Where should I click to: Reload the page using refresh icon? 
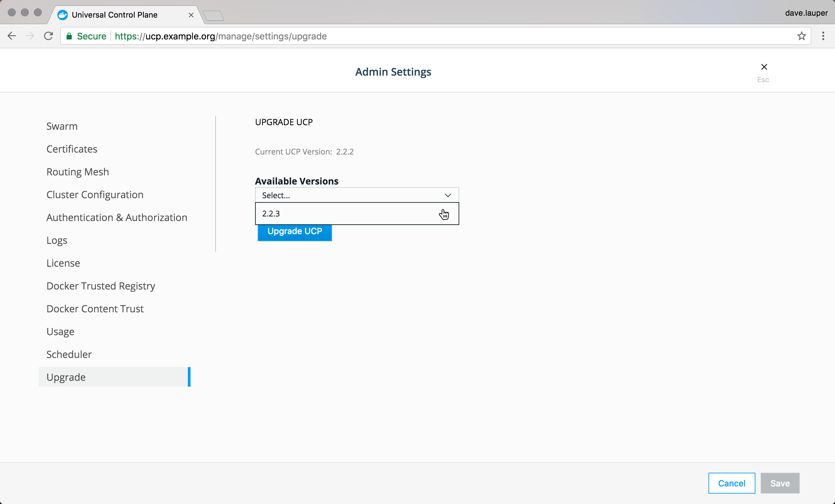(x=49, y=36)
